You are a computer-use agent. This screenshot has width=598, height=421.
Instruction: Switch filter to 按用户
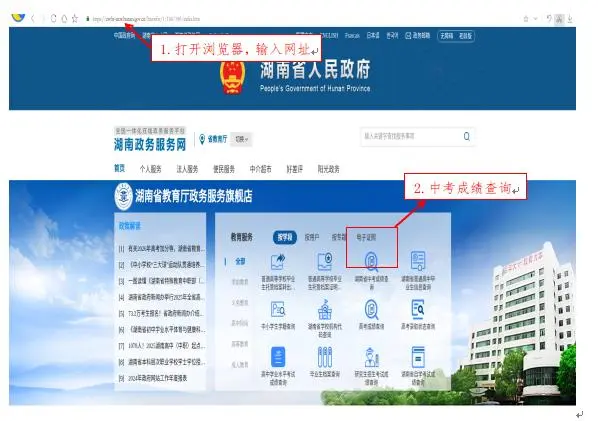(x=312, y=237)
